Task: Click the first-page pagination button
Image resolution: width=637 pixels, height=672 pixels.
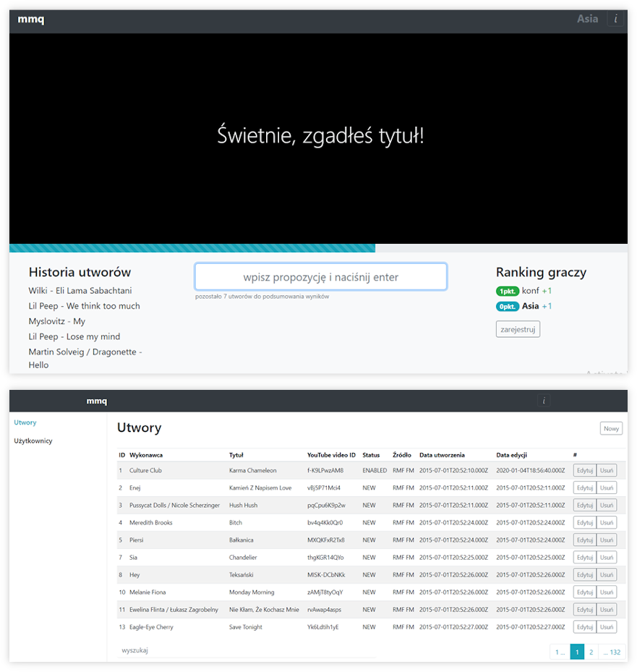Action: (560, 652)
